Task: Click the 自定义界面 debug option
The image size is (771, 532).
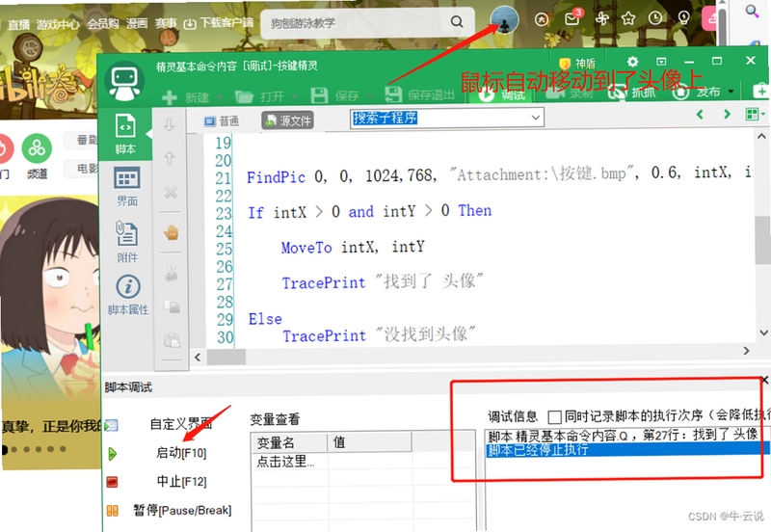Action: 181,424
